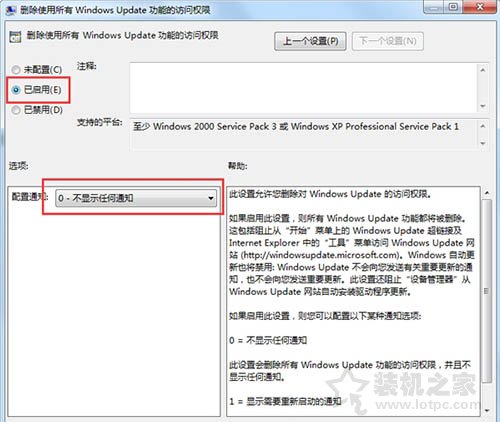Click the comment box scroll up arrow

[x=483, y=70]
